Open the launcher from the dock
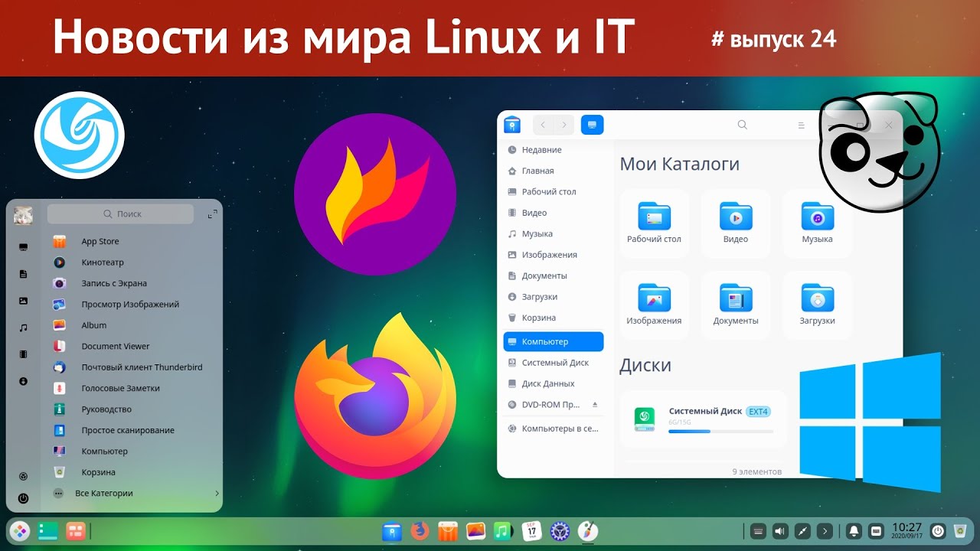 coord(20,531)
